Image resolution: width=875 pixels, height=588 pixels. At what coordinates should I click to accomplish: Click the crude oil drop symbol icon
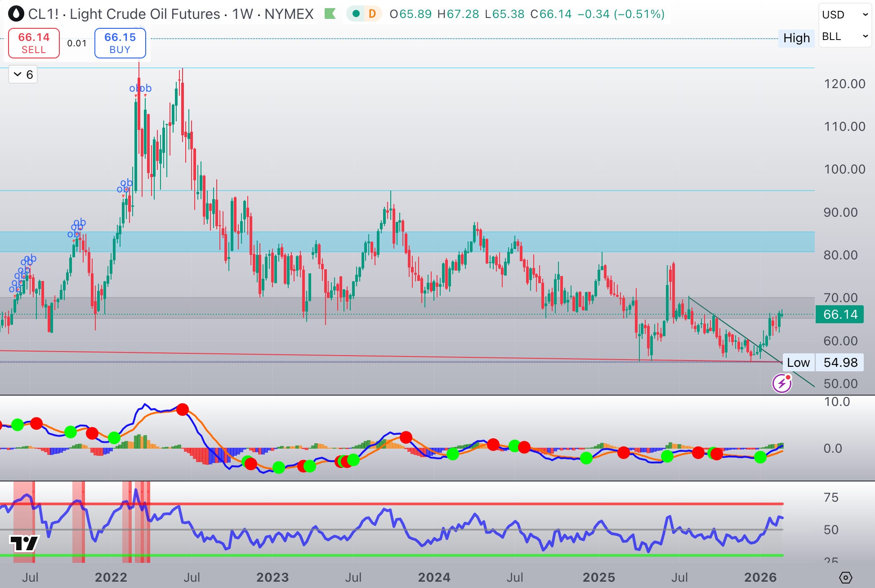[x=16, y=14]
